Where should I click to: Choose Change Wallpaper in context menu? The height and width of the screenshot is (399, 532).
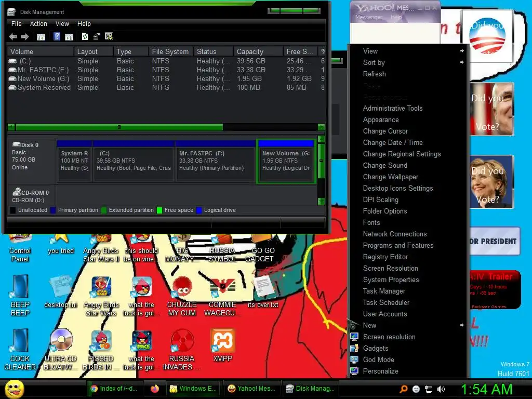click(x=408, y=177)
